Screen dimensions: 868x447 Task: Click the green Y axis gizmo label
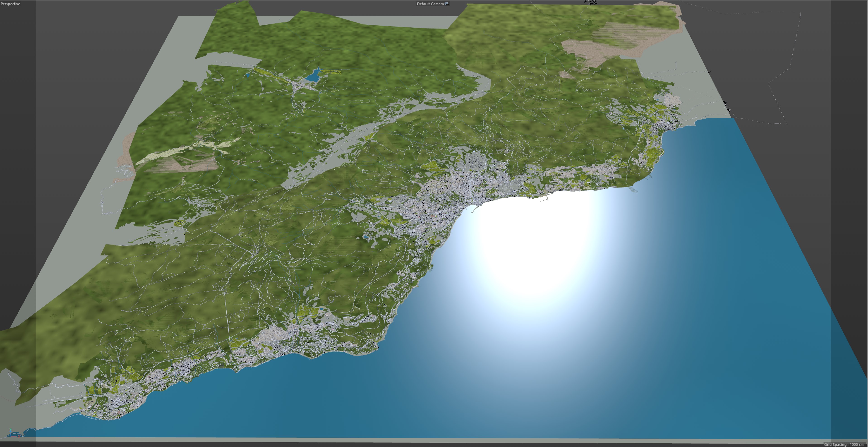coord(10,430)
